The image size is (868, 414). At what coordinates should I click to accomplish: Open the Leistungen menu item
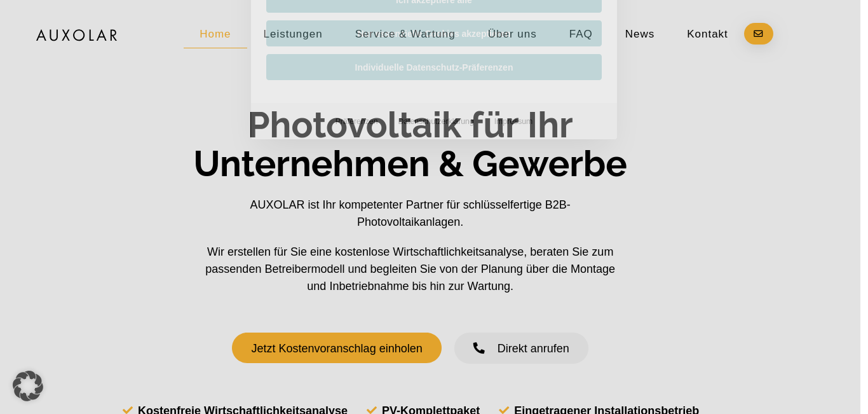pyautogui.click(x=293, y=34)
